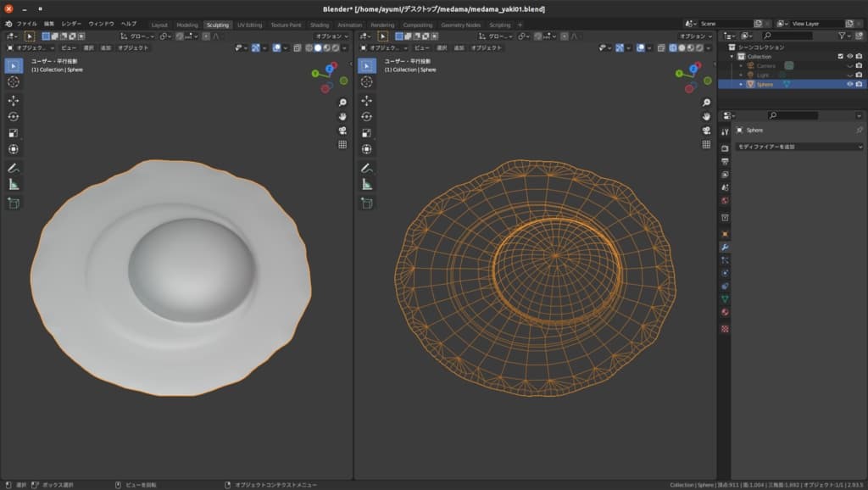Open the Add Modifier dropdown

798,147
